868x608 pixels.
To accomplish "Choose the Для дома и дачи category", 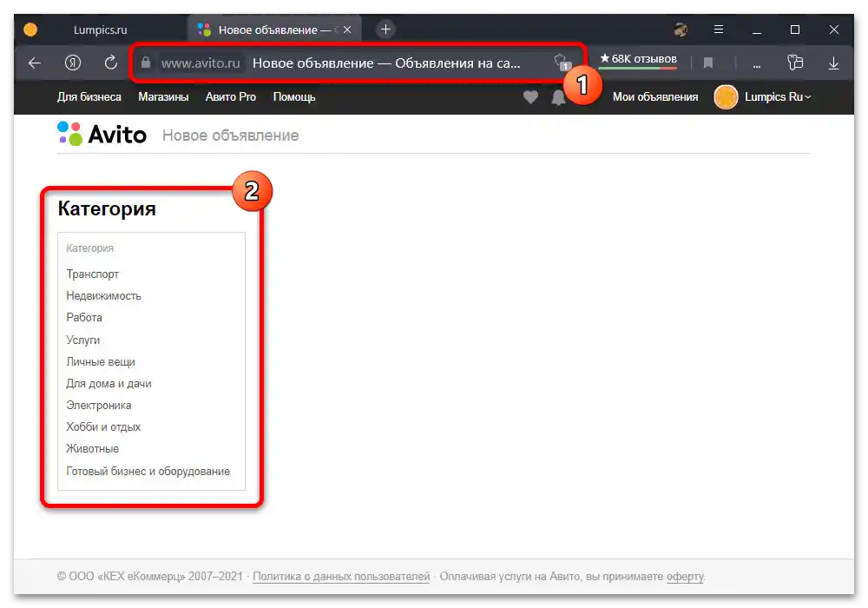I will [x=108, y=383].
